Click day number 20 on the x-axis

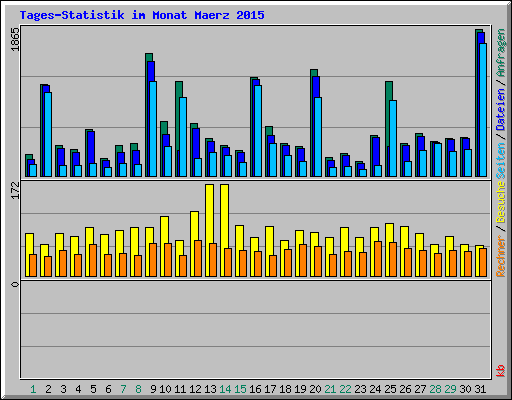315,389
